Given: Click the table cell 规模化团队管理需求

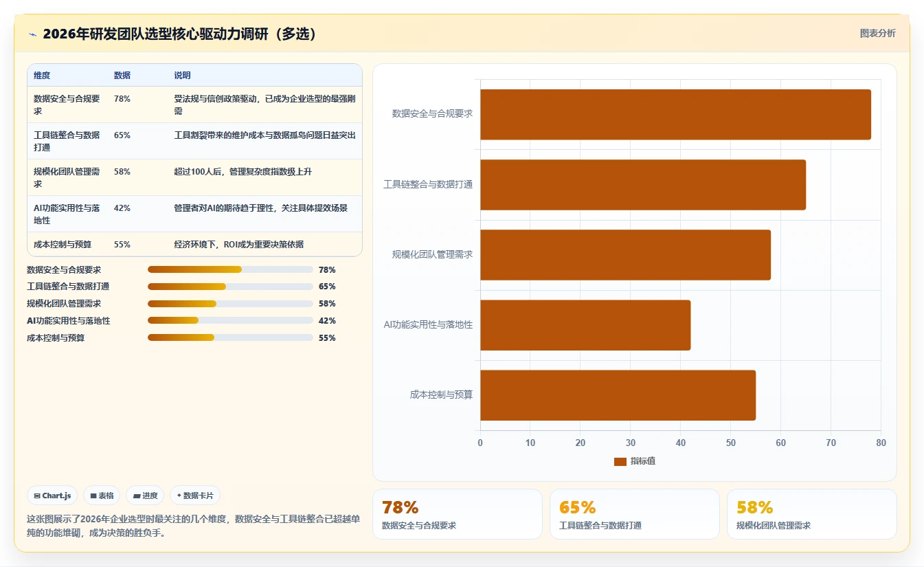Looking at the screenshot, I should [x=67, y=177].
